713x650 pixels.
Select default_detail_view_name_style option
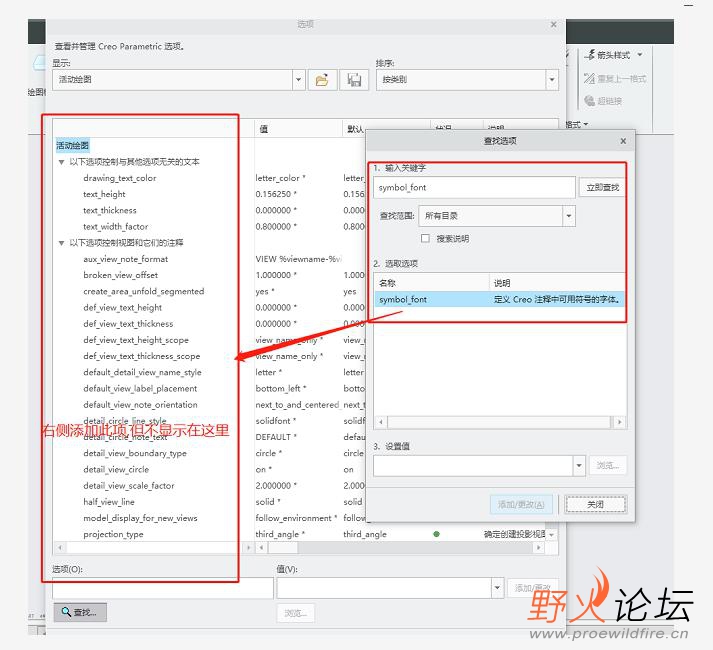coord(142,372)
